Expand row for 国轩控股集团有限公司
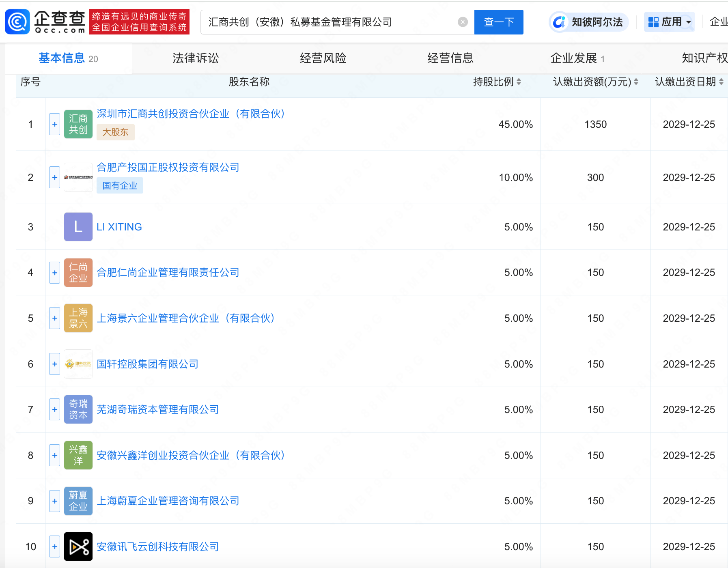 pos(55,364)
